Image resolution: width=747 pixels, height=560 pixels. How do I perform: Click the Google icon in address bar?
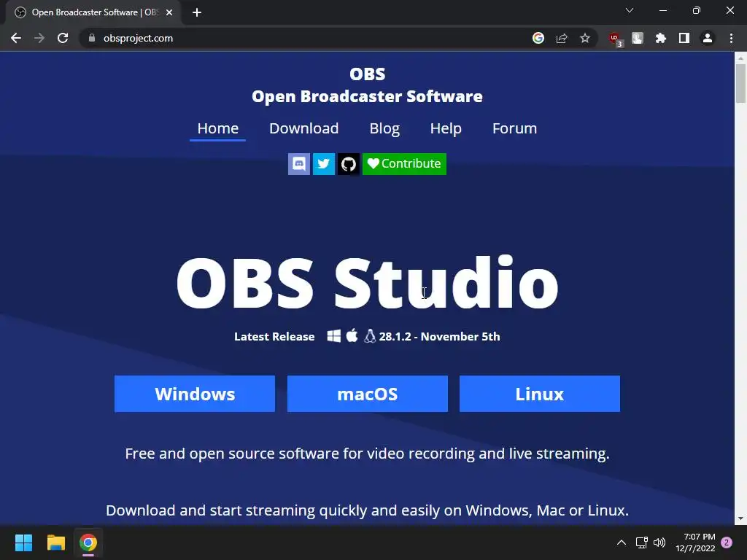[x=538, y=38]
